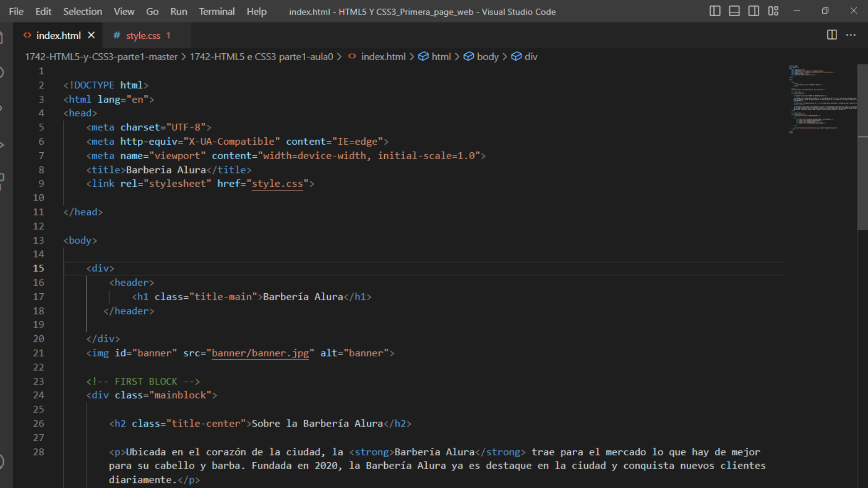868x488 pixels.
Task: Select breadcrumb folder 1742-HTML5 e CSS3 parte1-aula0
Action: pyautogui.click(x=261, y=56)
